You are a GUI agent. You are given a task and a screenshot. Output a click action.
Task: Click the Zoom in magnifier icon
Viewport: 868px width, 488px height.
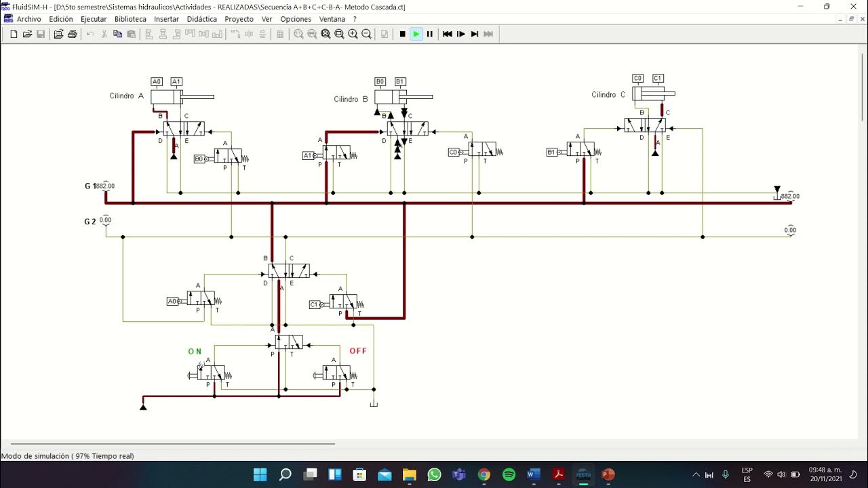click(353, 34)
